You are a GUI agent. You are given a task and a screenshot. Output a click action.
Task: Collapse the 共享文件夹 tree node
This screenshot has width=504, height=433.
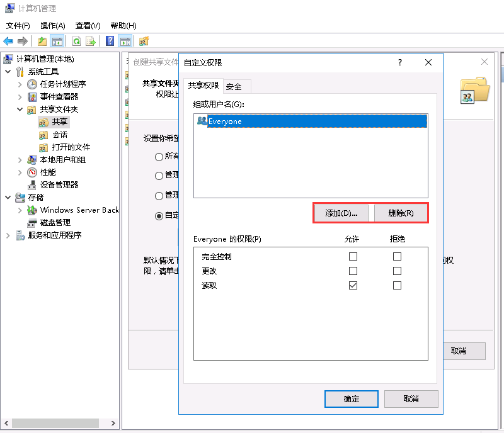(x=20, y=110)
